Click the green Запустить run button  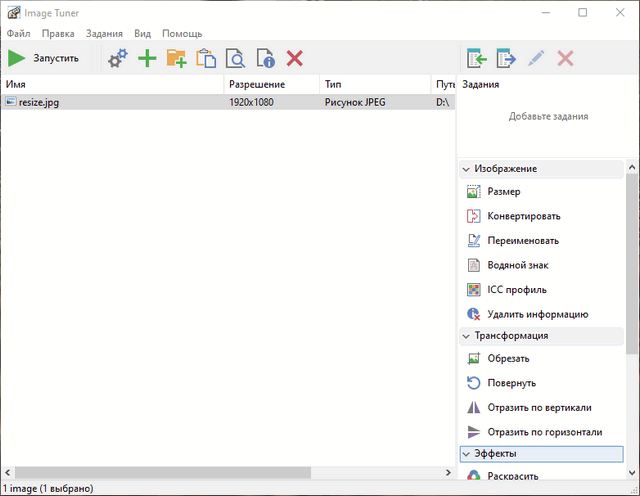(44, 59)
